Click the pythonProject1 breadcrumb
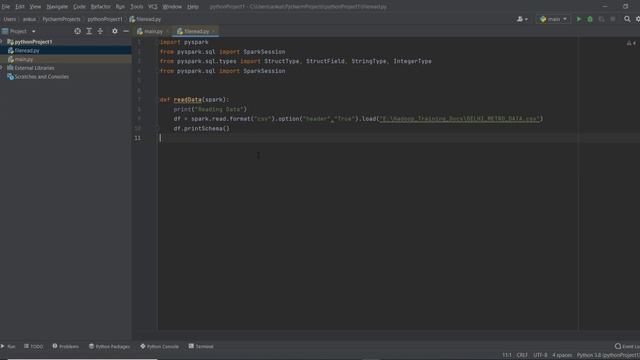The height and width of the screenshot is (360, 640). coord(104,19)
